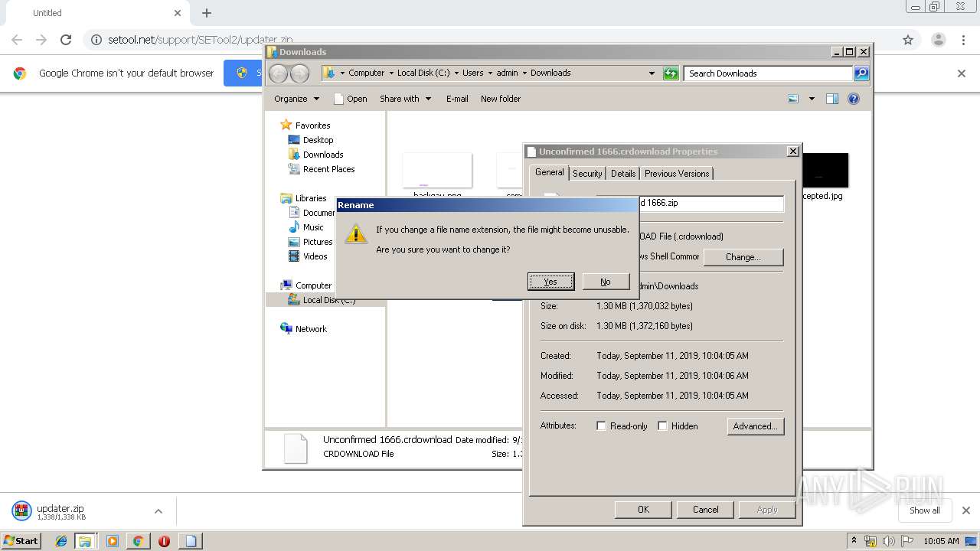980x551 pixels.
Task: Click OK in the Properties dialog
Action: (643, 510)
